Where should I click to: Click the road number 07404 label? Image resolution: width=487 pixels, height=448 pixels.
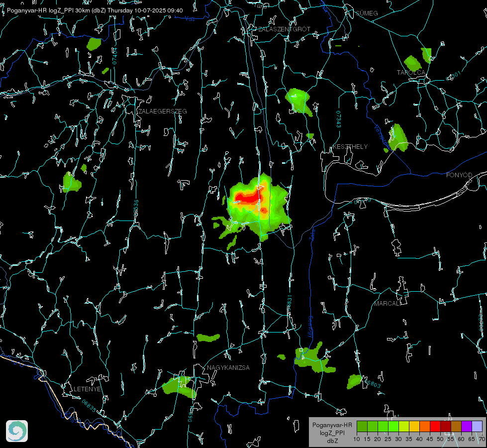[x=115, y=56]
